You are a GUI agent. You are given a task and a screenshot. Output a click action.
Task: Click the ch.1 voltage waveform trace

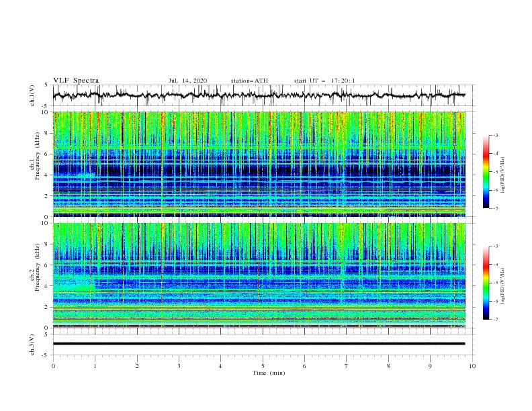259,95
